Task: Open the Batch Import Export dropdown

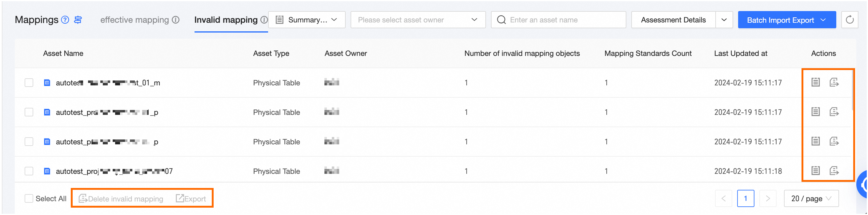Action: pos(787,20)
